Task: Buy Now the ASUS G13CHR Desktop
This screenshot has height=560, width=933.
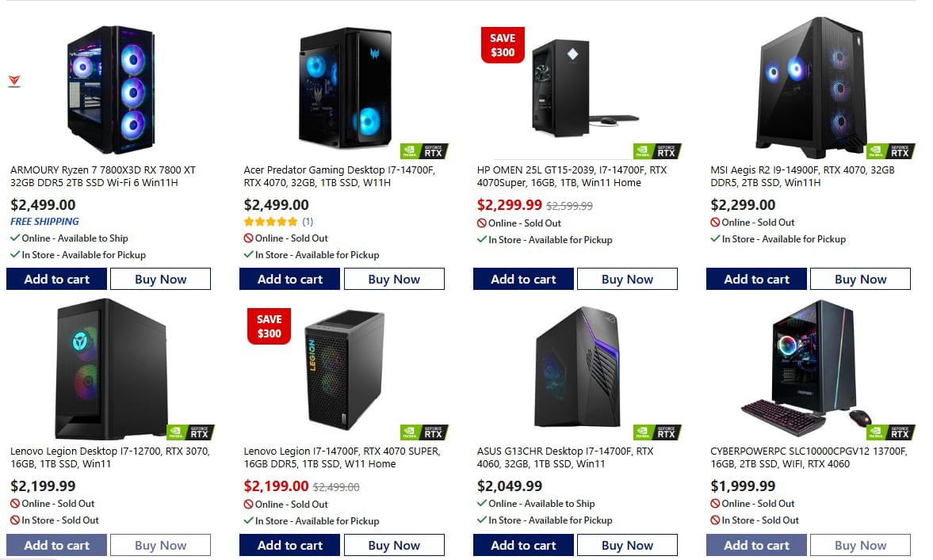Action: click(627, 545)
